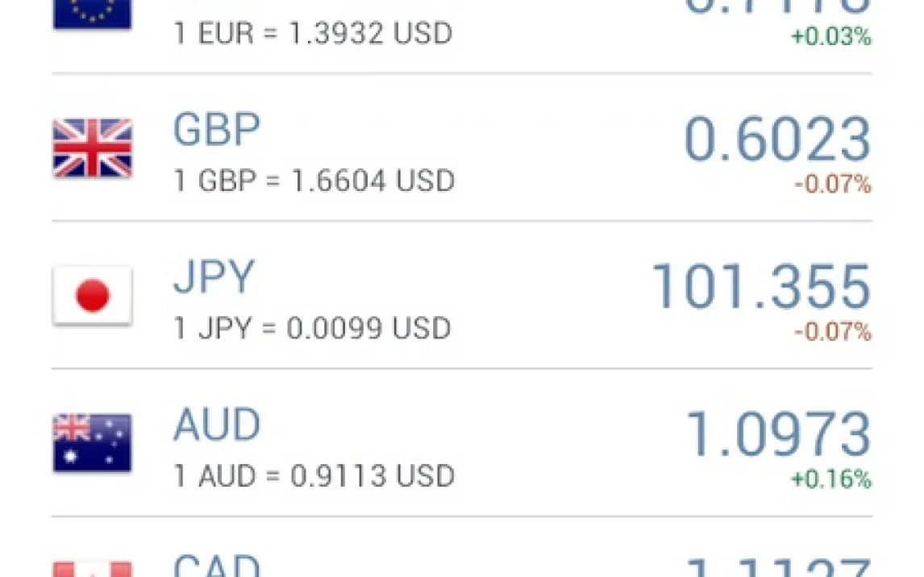Tap the +0.03% EUR change percentage
Image resolution: width=924 pixels, height=577 pixels.
831,37
